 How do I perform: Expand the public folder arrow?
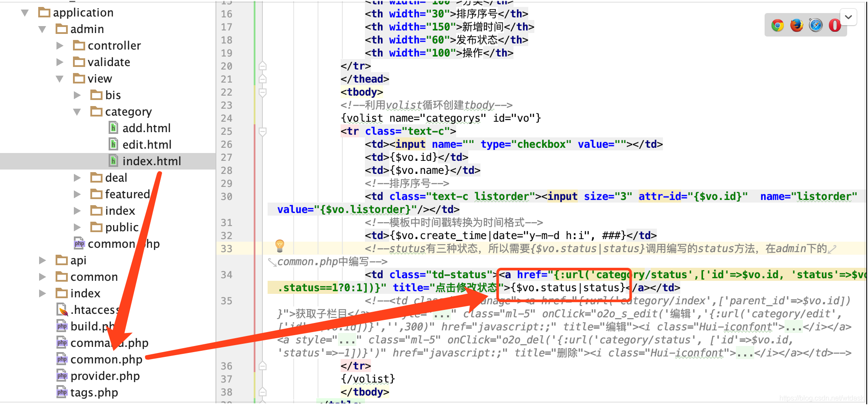[77, 227]
